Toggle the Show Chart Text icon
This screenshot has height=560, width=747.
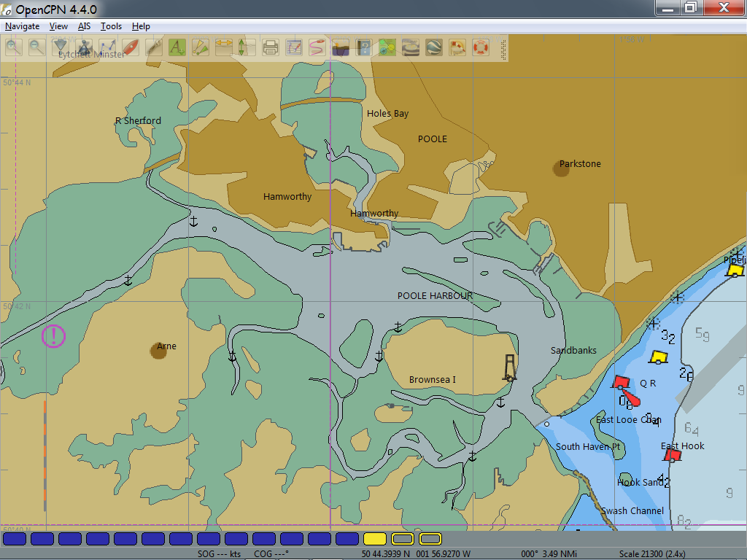tap(177, 48)
